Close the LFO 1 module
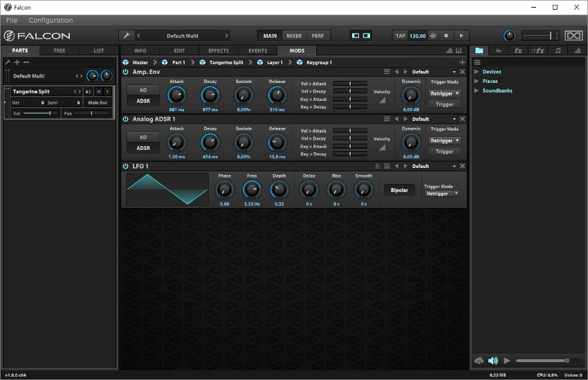588x380 pixels. (x=462, y=167)
